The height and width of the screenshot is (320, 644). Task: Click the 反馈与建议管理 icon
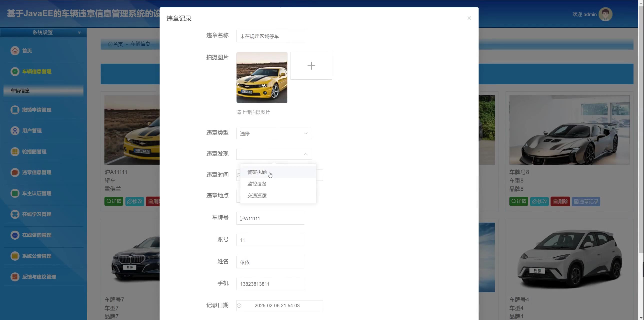[15, 277]
